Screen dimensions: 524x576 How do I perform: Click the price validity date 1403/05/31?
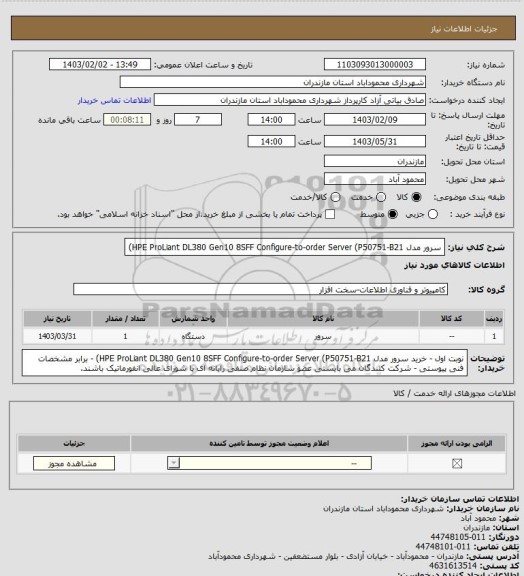point(375,141)
